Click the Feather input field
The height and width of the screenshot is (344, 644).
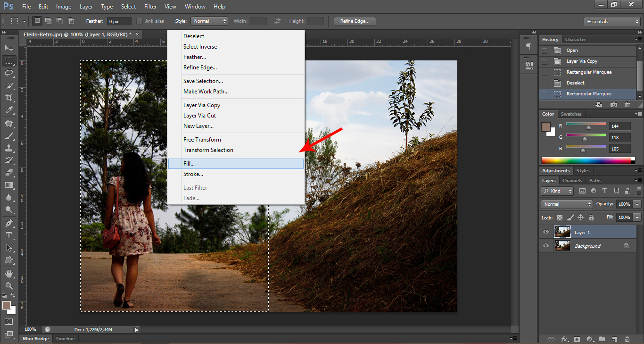point(119,21)
